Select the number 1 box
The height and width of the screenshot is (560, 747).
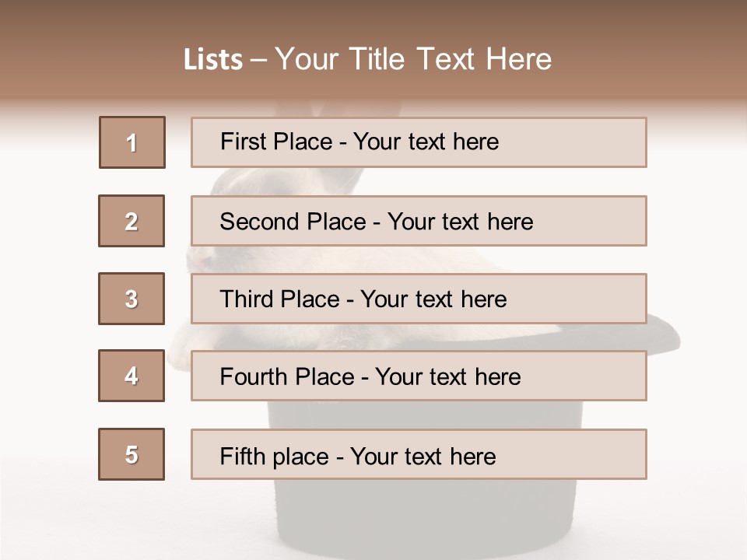click(x=132, y=142)
